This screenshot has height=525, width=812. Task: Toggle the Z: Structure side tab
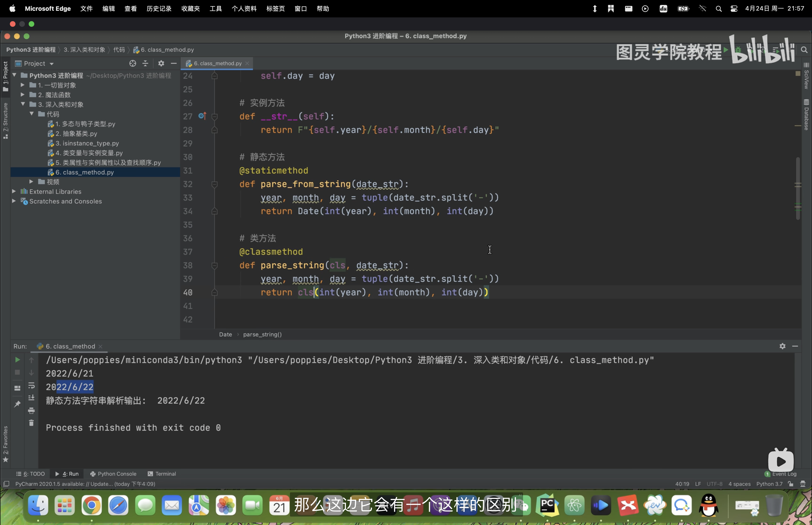[x=5, y=121]
